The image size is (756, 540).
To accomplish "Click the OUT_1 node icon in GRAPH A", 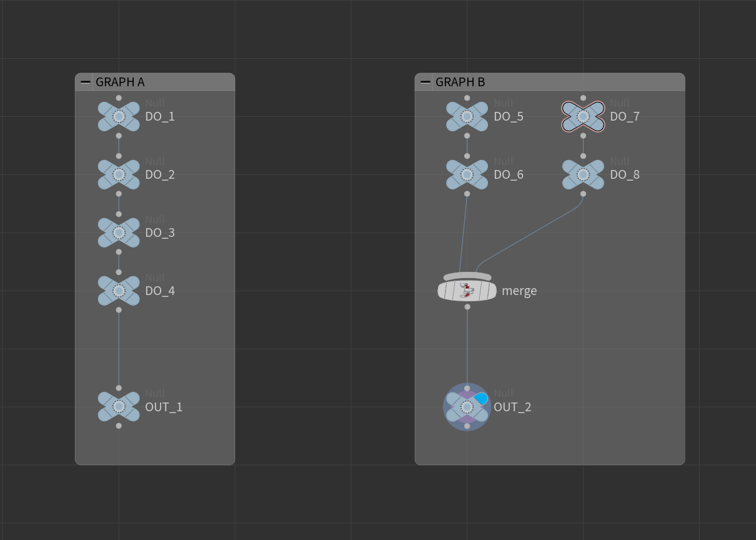I will click(x=118, y=407).
